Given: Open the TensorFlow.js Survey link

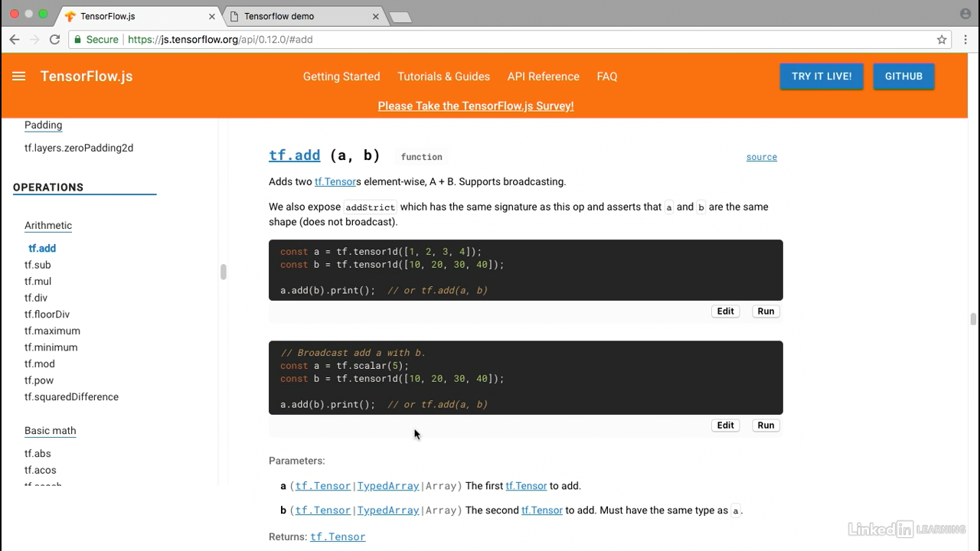Looking at the screenshot, I should pyautogui.click(x=475, y=106).
